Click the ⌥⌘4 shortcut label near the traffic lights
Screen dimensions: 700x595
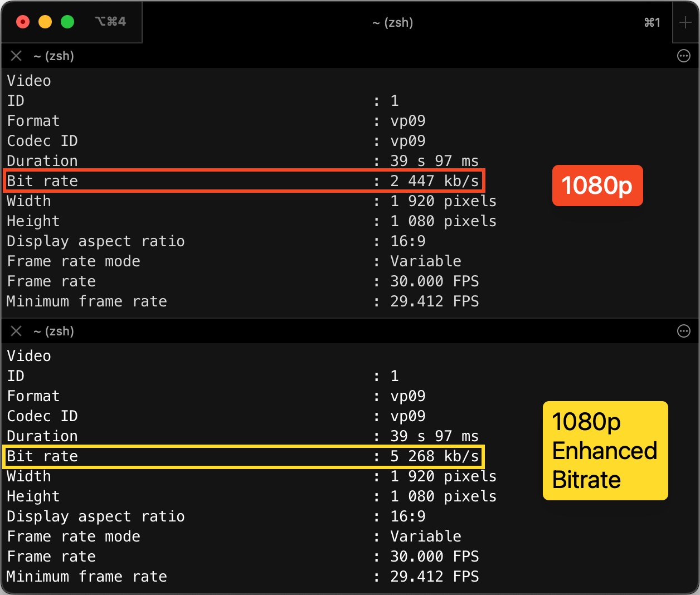point(110,21)
